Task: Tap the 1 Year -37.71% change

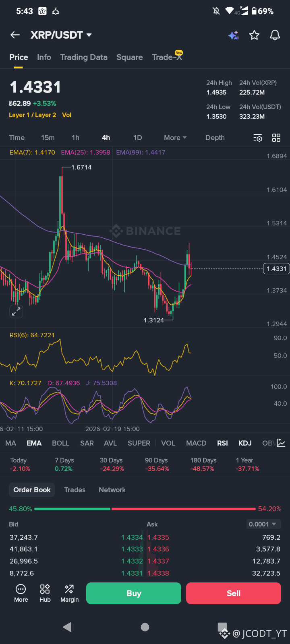Action: [x=247, y=464]
